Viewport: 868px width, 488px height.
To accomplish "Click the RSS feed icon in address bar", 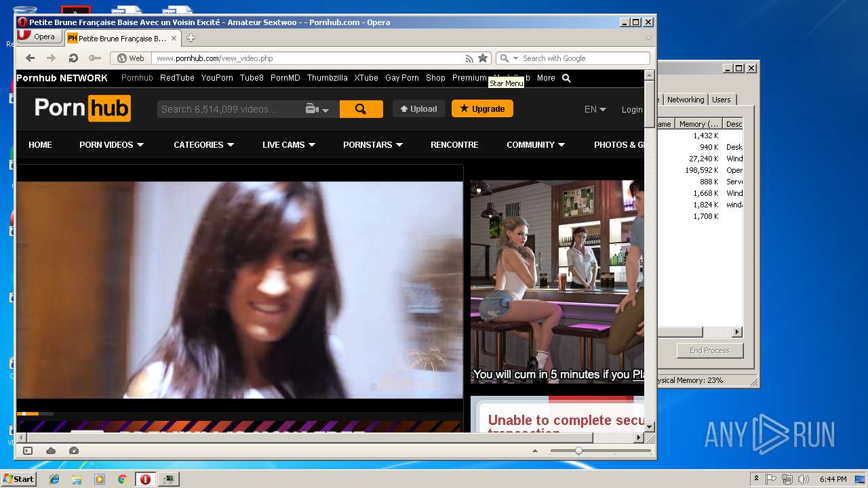I will [469, 58].
